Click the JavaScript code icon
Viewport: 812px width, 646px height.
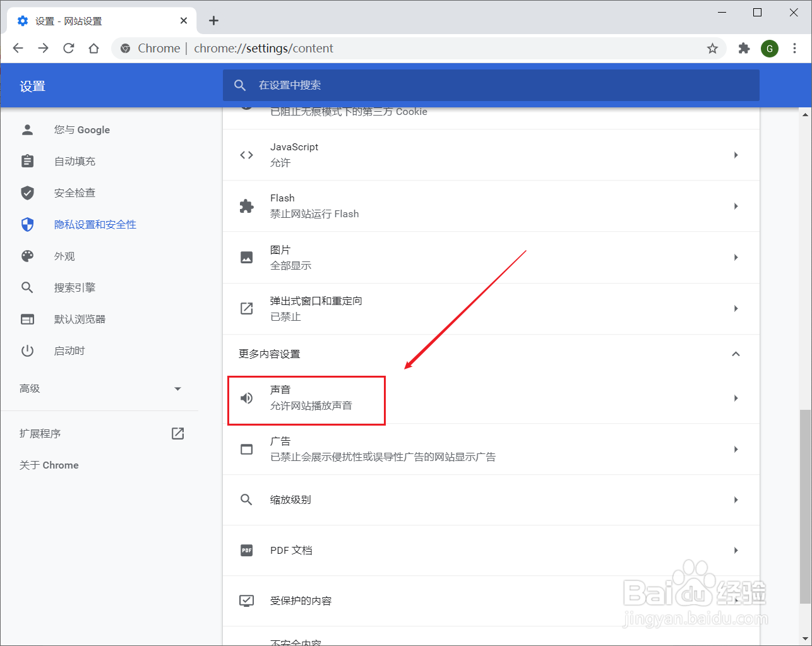(246, 154)
